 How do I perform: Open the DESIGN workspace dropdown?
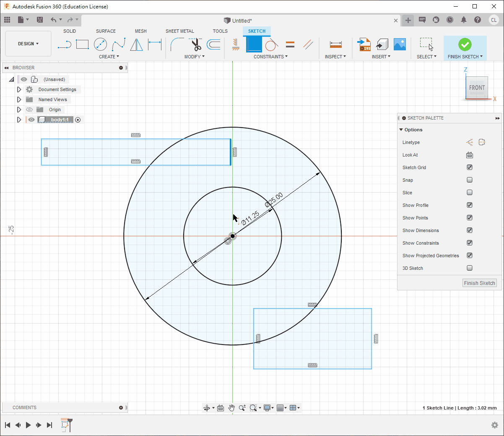[28, 44]
